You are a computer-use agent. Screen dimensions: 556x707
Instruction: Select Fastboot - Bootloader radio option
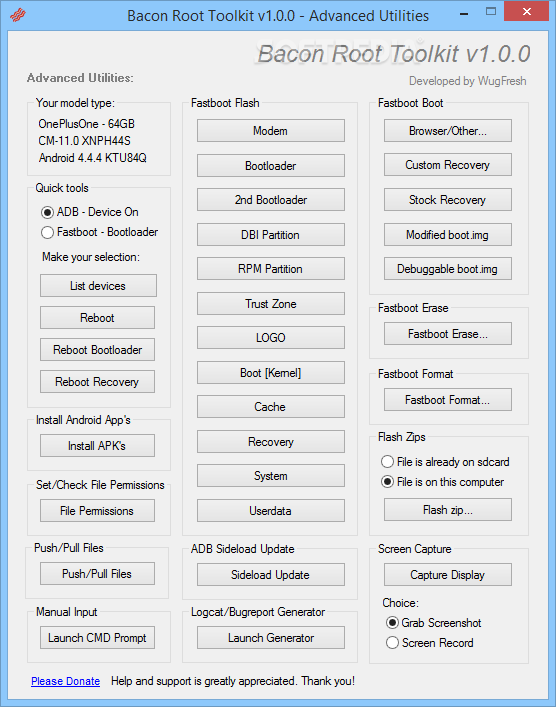click(x=99, y=232)
